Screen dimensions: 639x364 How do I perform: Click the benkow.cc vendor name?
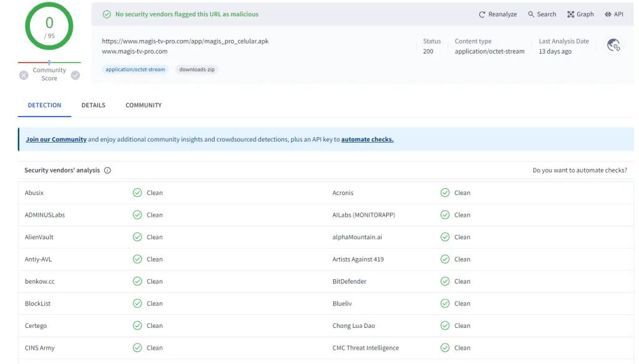click(x=39, y=281)
